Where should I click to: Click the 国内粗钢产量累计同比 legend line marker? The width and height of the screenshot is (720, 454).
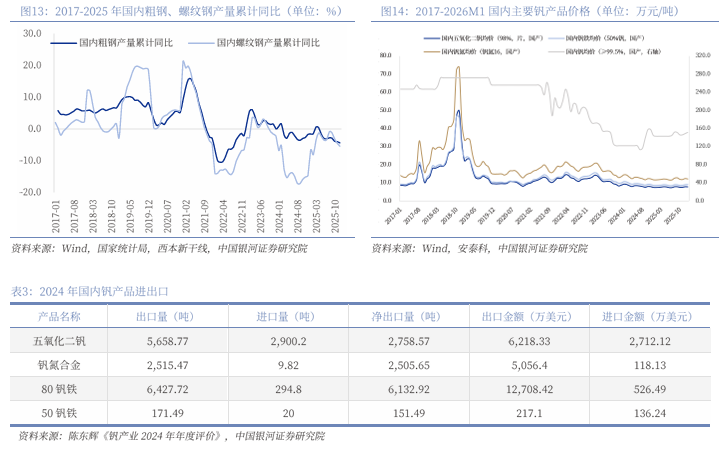64,44
